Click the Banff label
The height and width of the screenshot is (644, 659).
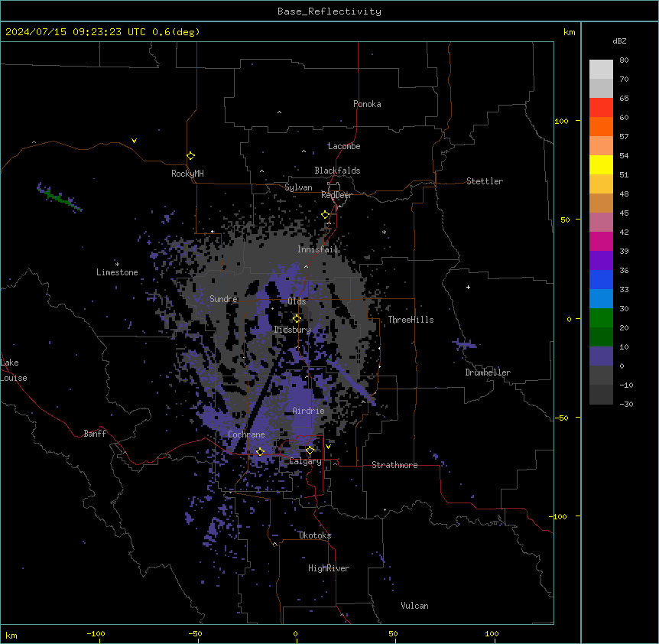95,434
